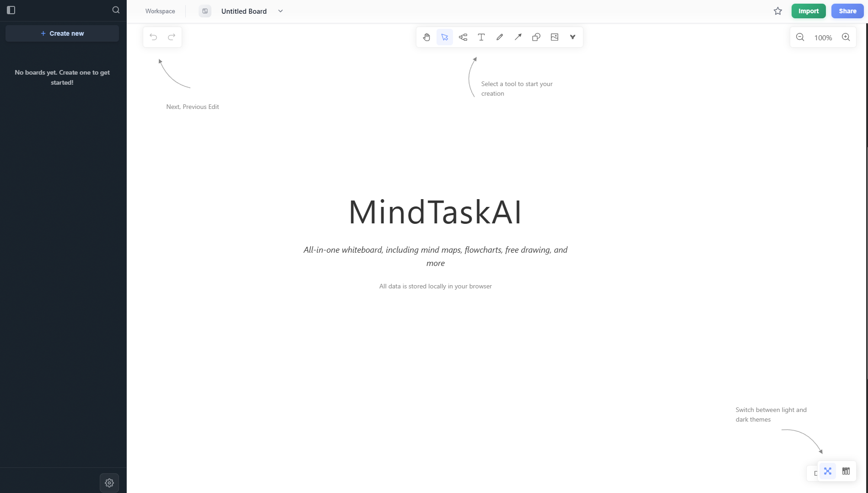Open the shapes tool
This screenshot has height=493, width=868.
point(536,37)
